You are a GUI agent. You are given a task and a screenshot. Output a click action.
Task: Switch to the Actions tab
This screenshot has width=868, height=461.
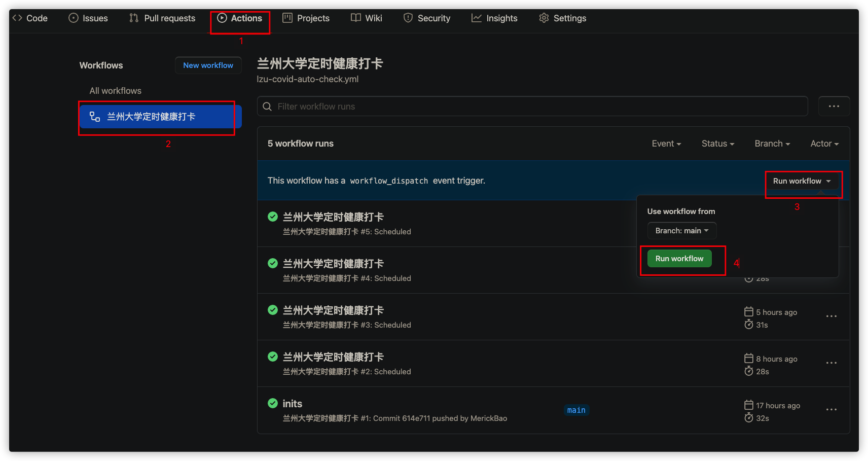tap(240, 18)
